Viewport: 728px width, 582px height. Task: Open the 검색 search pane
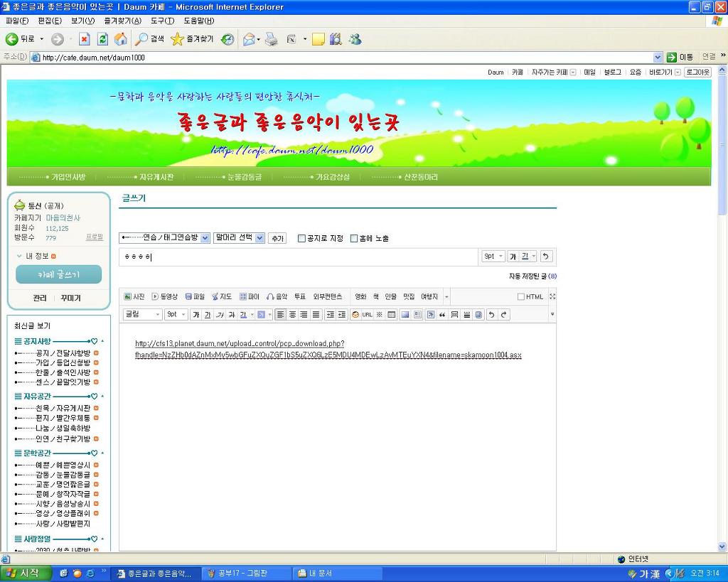point(149,39)
